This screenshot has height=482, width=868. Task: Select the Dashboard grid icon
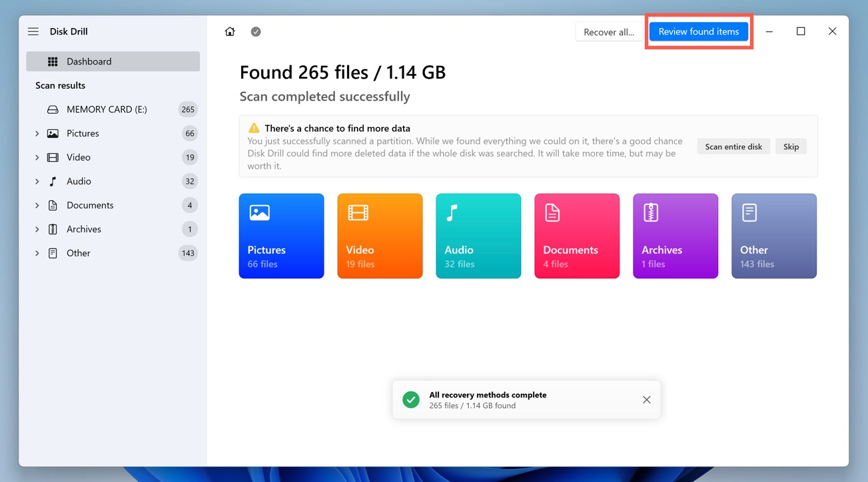53,61
